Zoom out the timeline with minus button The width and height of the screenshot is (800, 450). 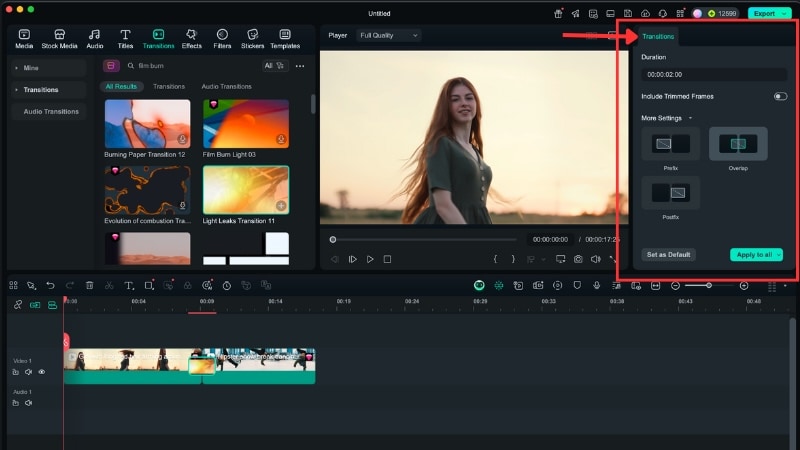[675, 285]
